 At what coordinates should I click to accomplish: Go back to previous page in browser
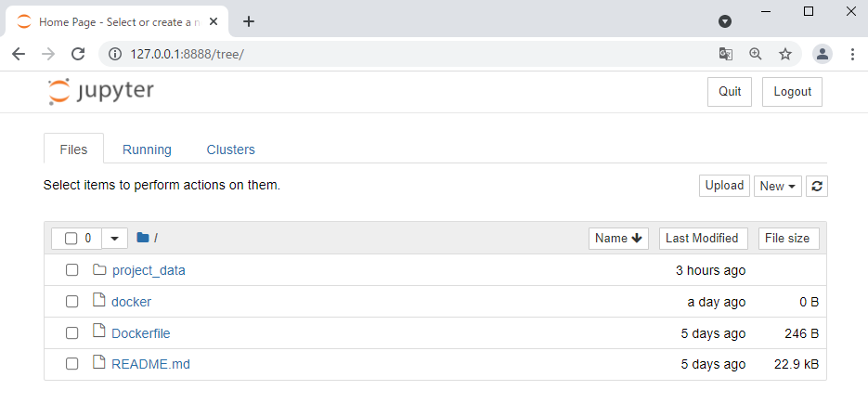tap(19, 54)
